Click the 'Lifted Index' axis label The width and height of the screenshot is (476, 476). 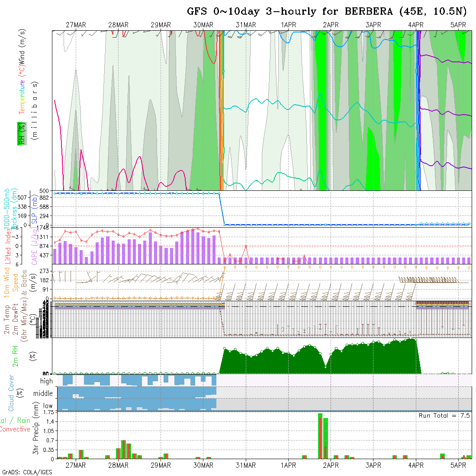(8, 245)
